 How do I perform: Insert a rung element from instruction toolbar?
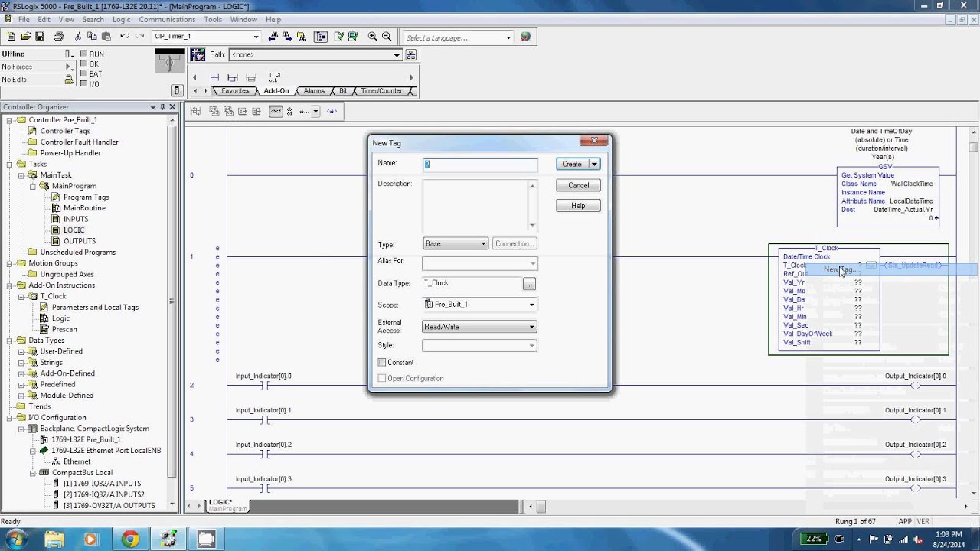coord(214,77)
